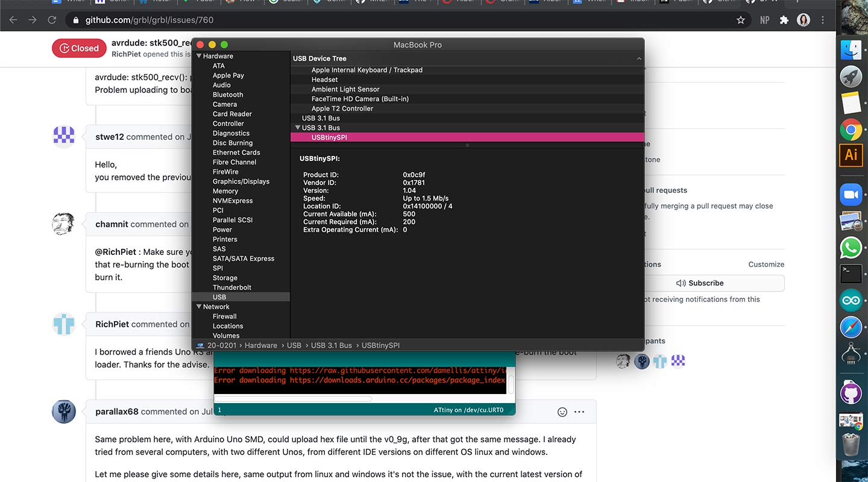Open the Notes app in Dock
This screenshot has width=868, height=482.
coord(851,102)
